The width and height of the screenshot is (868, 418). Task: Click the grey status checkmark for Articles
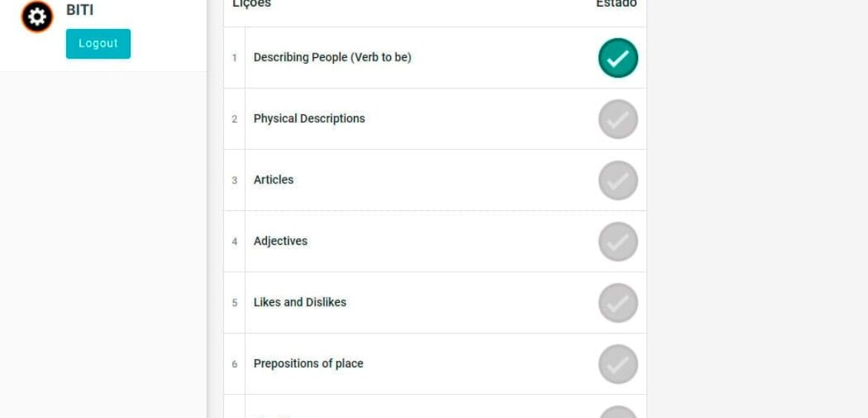pos(618,180)
